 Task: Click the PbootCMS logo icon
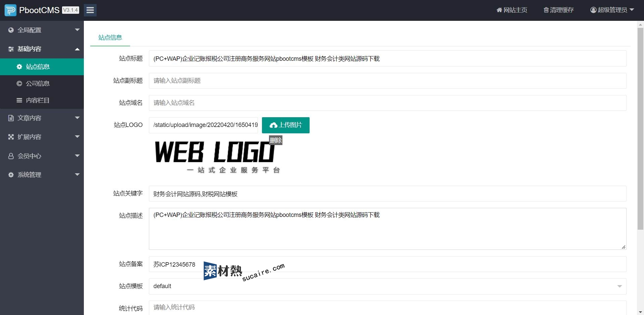point(10,10)
